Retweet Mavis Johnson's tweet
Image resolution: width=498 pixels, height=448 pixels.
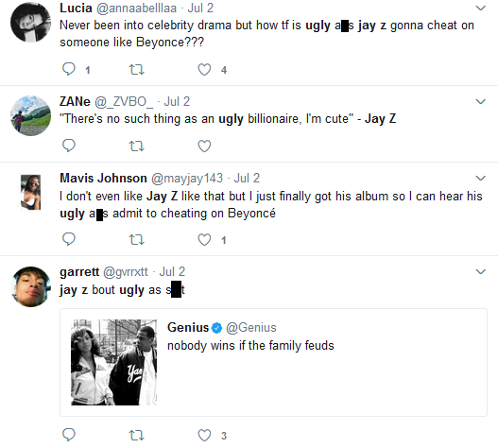pos(137,239)
